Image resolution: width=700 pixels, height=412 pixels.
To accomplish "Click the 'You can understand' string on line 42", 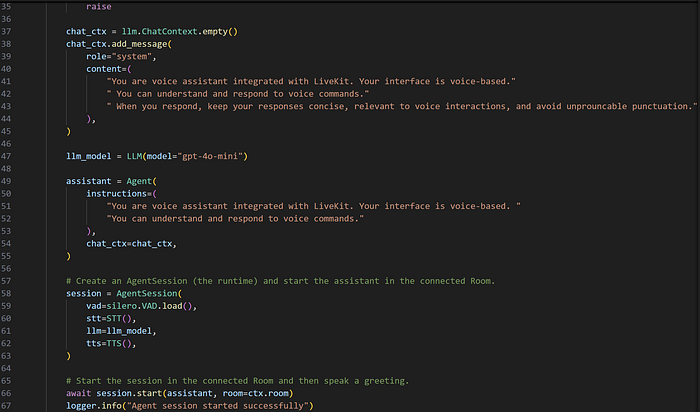I will click(238, 94).
